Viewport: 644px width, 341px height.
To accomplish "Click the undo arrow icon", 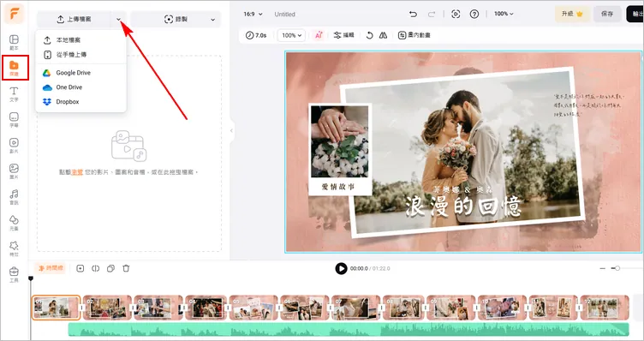I will coord(413,14).
